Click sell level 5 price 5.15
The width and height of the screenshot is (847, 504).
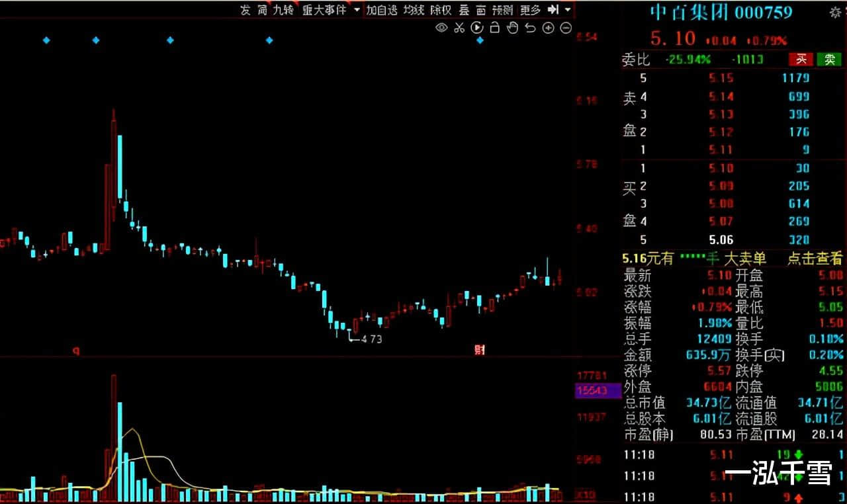pyautogui.click(x=721, y=78)
